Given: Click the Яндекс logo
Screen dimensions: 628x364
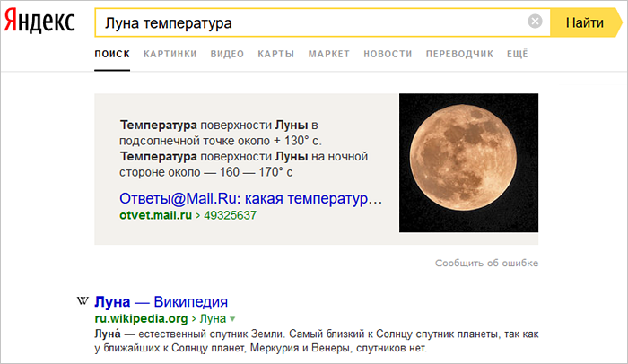Looking at the screenshot, I should tap(39, 22).
